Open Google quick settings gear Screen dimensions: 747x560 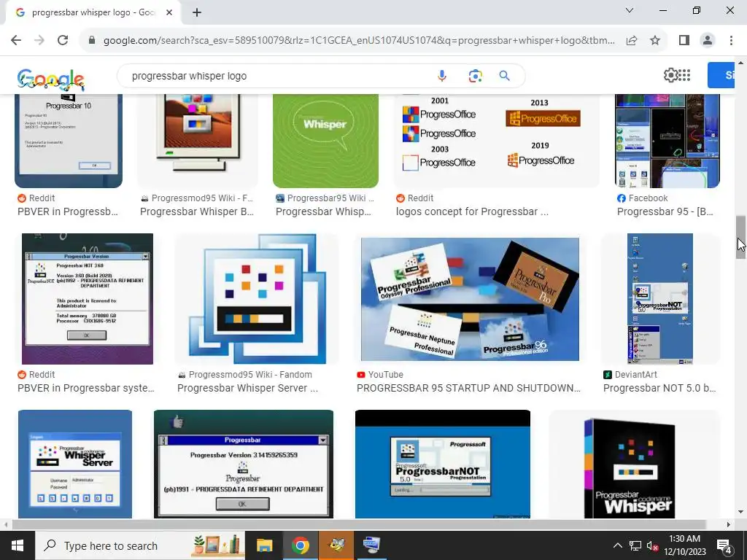point(670,75)
